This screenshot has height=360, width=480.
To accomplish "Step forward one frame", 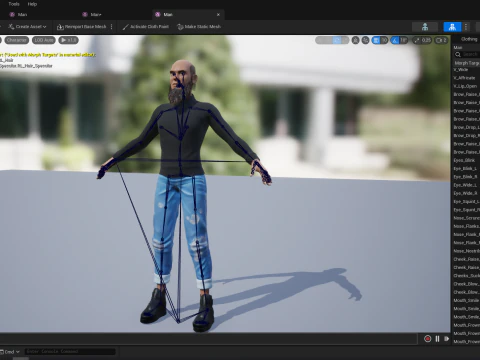I will (446, 339).
